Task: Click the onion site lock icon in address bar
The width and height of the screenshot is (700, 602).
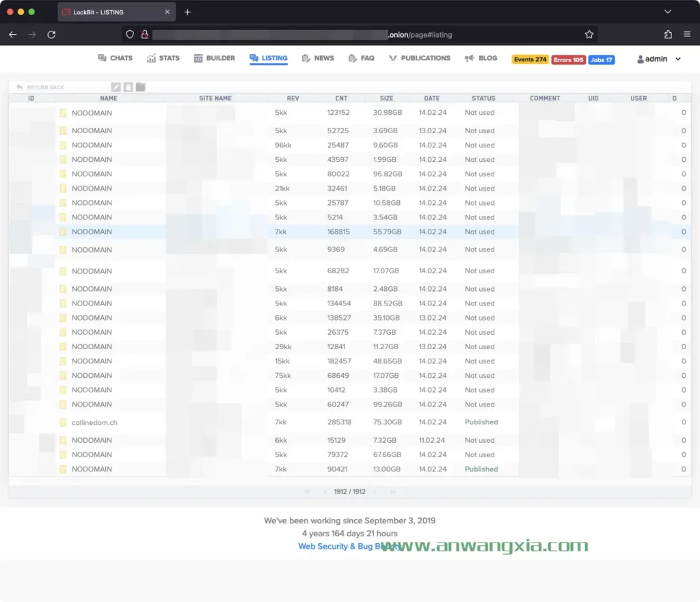Action: coord(145,34)
